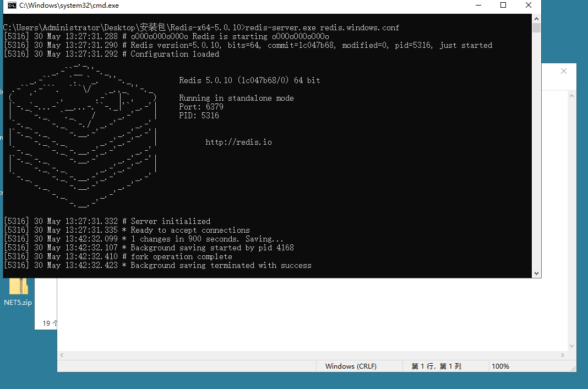Click the cmd scrollbar up arrow
The width and height of the screenshot is (588, 389).
tap(536, 18)
